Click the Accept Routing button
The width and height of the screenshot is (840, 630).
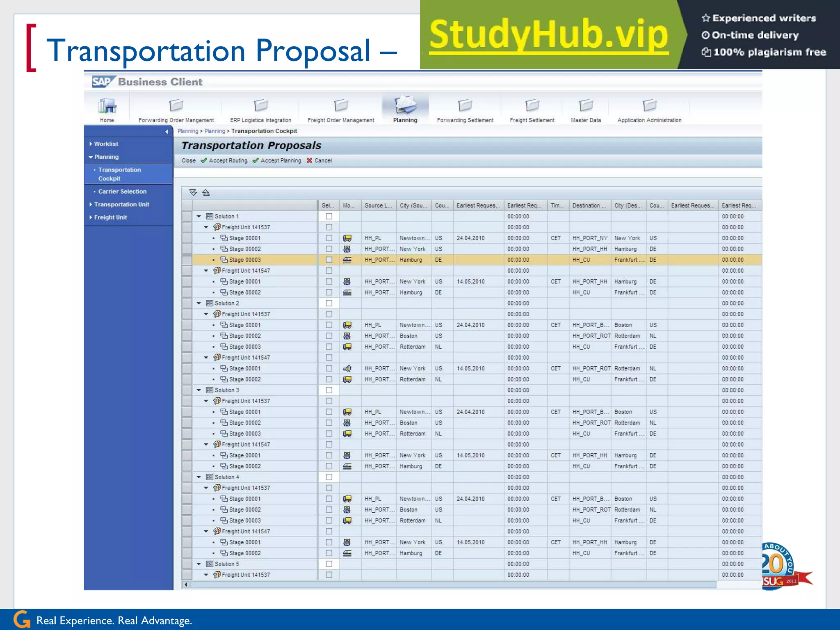(x=224, y=160)
